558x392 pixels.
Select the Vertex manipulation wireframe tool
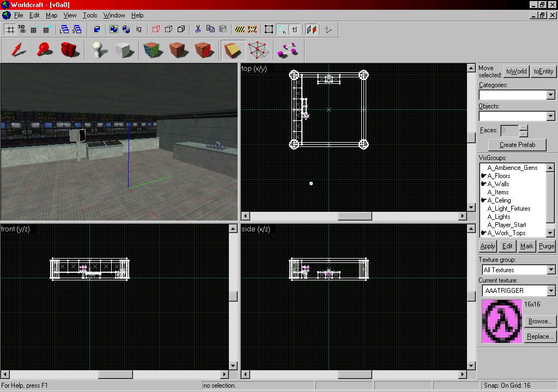(x=258, y=50)
